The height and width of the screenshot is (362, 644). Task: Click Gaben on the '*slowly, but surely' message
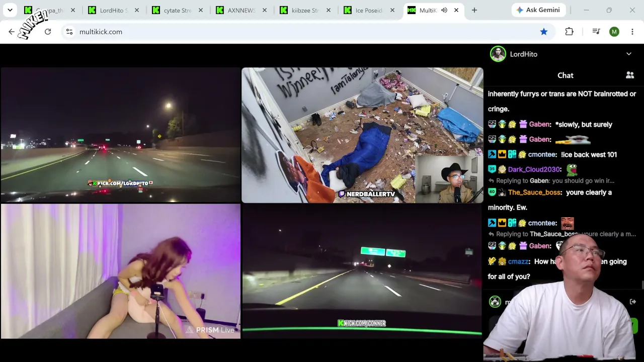(x=540, y=124)
